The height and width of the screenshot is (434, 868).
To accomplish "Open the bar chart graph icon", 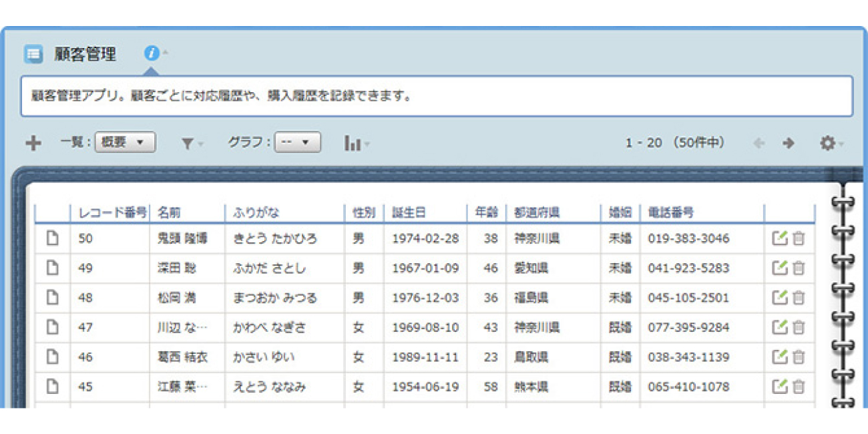I will tap(353, 143).
